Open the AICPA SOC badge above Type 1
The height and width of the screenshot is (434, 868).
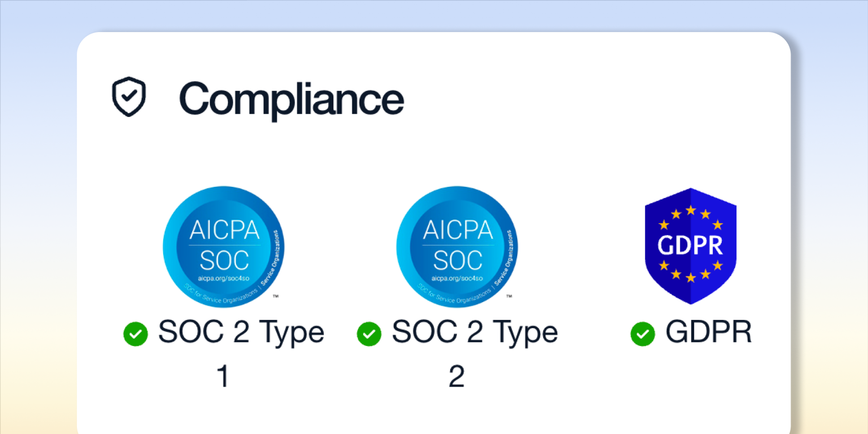tap(224, 247)
